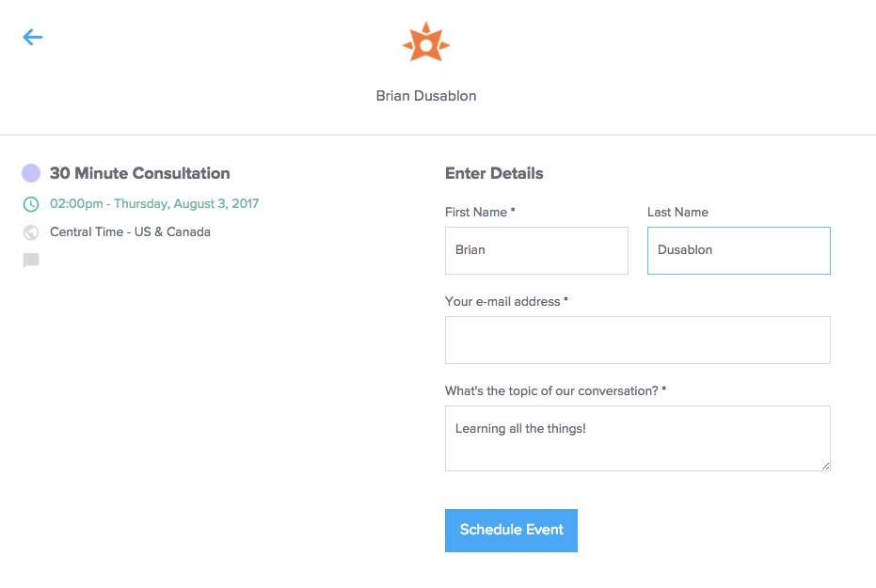Click the topic question label above the textarea
The width and height of the screenshot is (876, 588).
(553, 389)
